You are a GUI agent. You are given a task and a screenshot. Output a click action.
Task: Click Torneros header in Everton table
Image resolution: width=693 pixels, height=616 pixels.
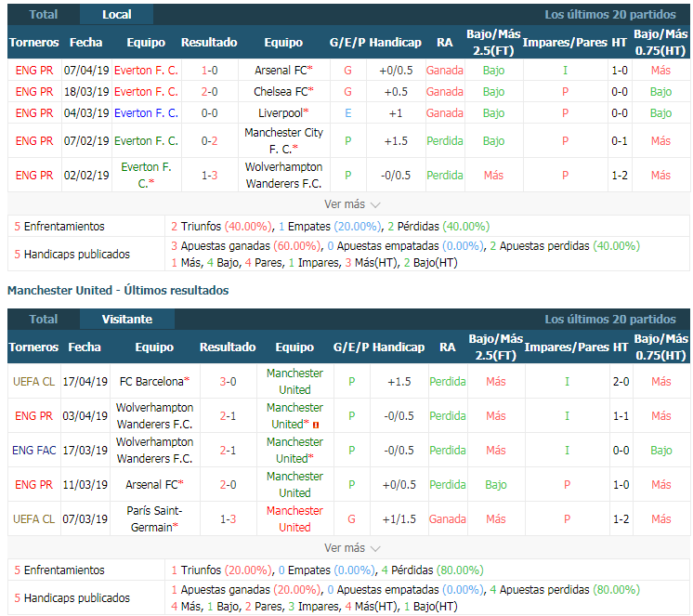pos(34,43)
